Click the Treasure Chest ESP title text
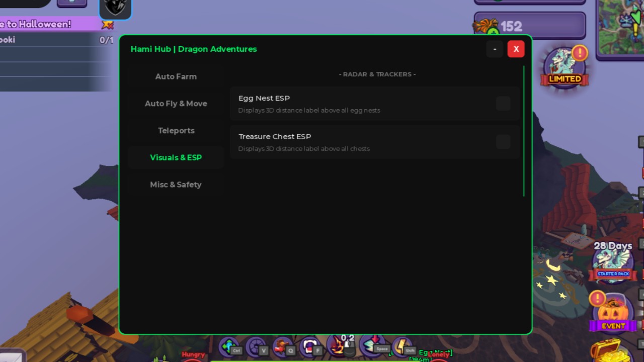The height and width of the screenshot is (362, 644). tap(275, 136)
